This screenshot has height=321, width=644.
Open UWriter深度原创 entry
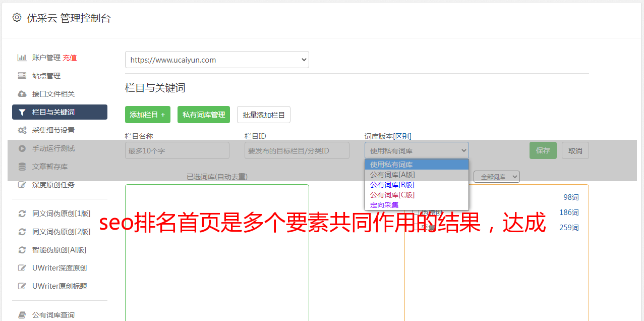point(60,268)
